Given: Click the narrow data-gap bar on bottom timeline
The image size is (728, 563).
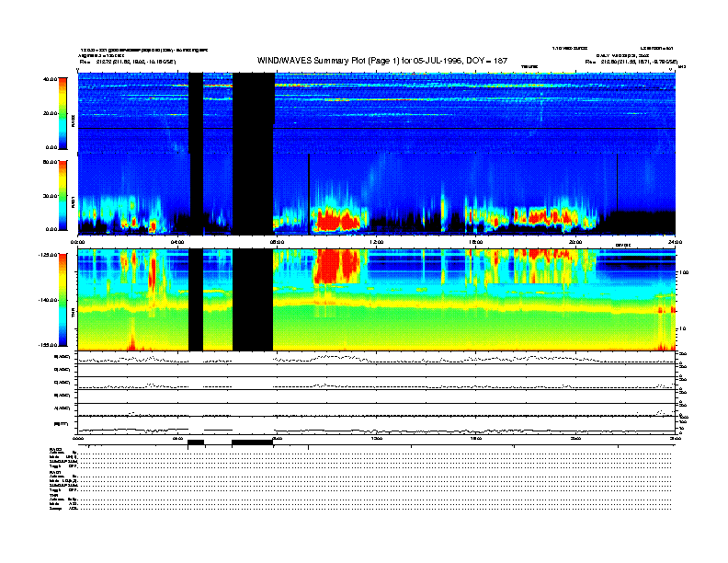Looking at the screenshot, I should click(196, 442).
